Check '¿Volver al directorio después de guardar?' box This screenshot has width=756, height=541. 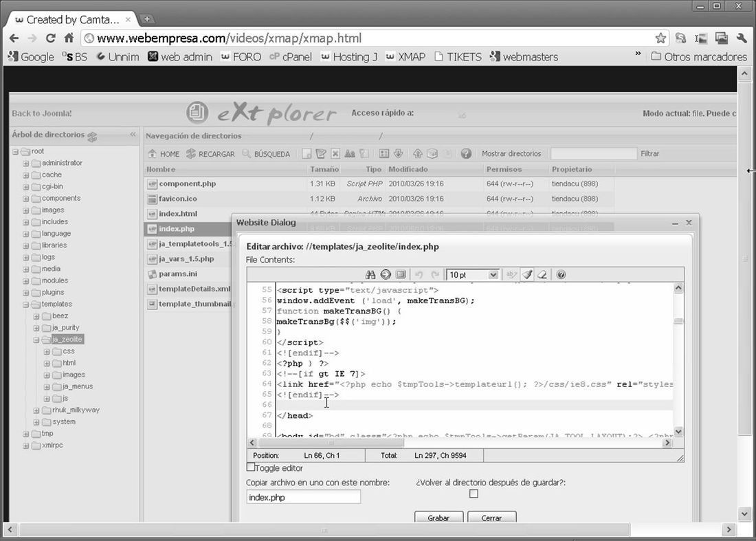[x=474, y=494]
